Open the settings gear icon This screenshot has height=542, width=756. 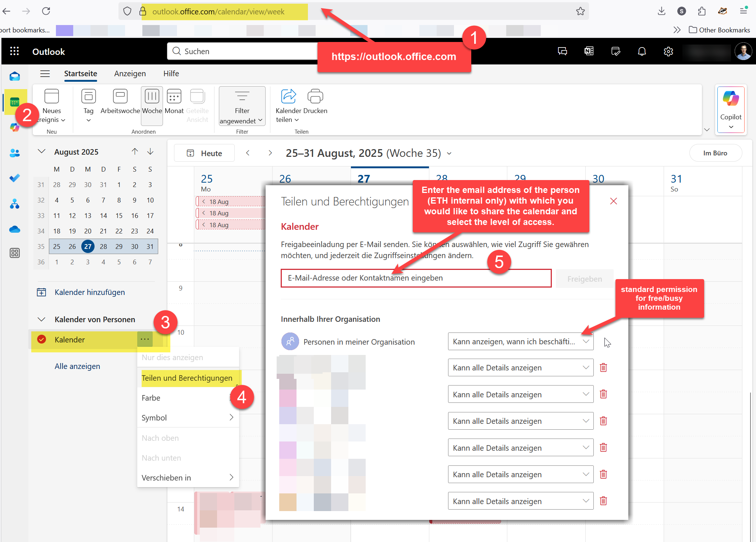click(668, 52)
